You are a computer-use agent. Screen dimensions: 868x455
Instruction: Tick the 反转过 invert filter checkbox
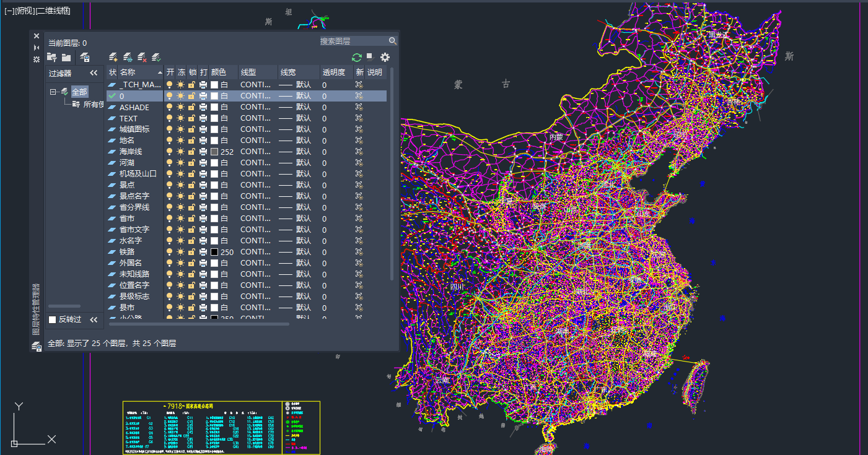(53, 319)
